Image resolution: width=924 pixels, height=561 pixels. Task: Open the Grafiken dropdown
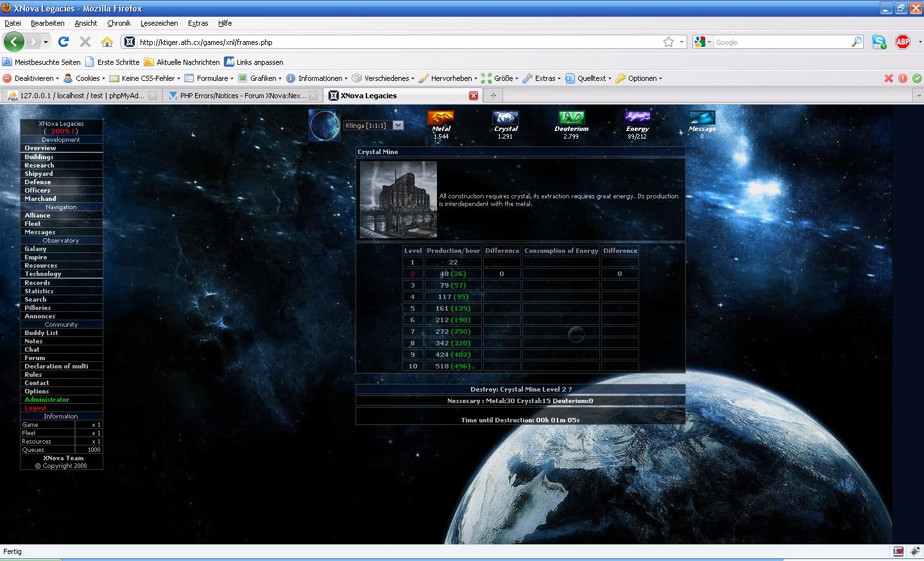click(x=261, y=78)
